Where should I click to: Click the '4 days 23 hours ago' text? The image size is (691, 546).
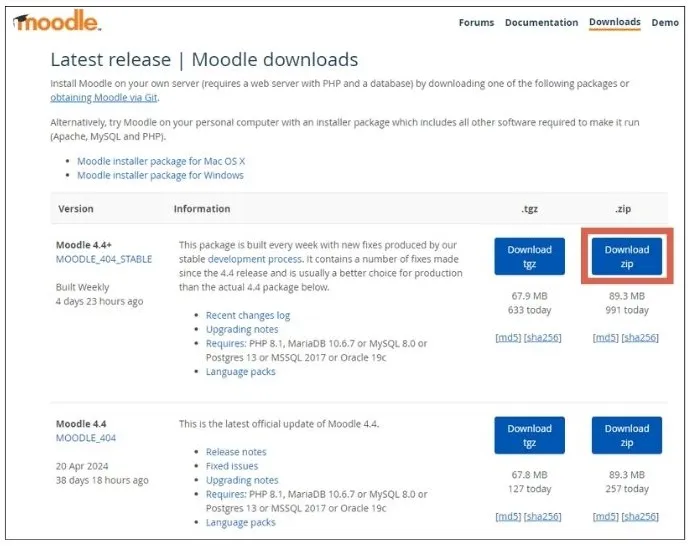click(x=99, y=301)
